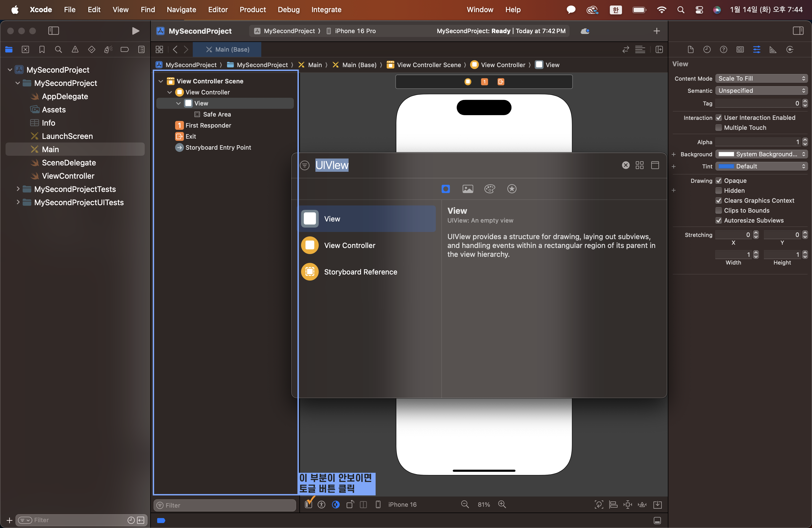
Task: Expand the MySecondProjectTests folder
Action: tap(18, 189)
